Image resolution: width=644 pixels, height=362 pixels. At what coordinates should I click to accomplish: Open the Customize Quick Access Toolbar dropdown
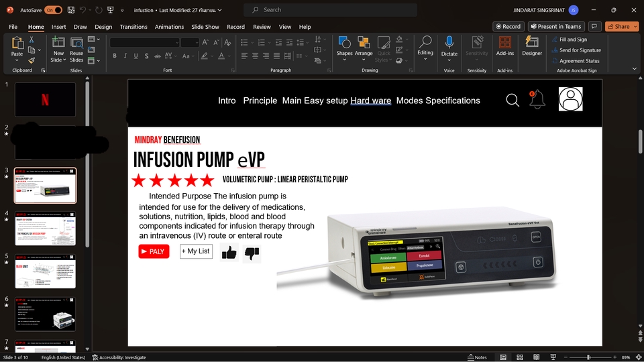(122, 10)
